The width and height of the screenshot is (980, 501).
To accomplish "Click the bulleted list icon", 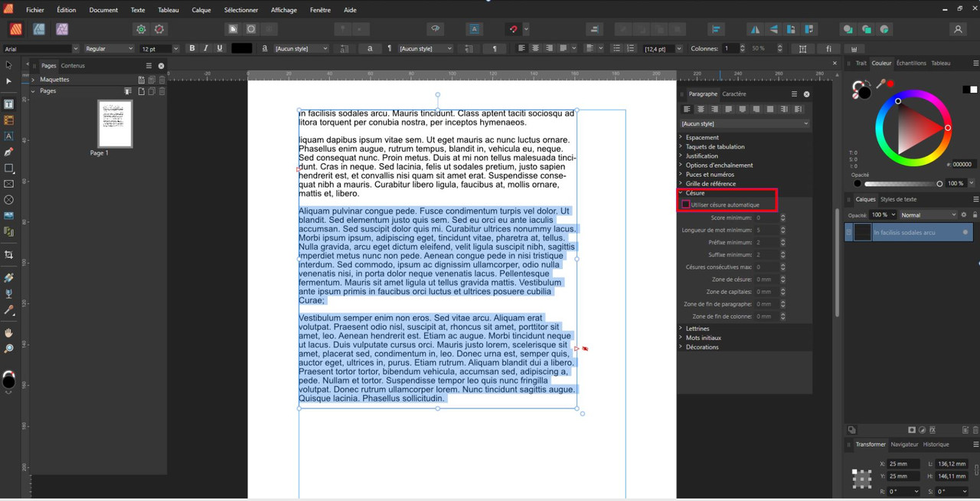I will point(616,48).
